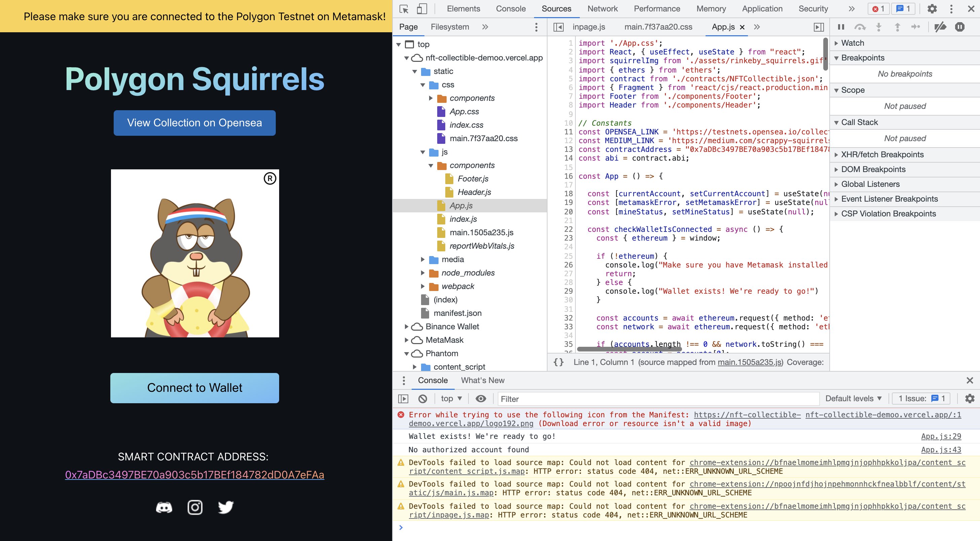The width and height of the screenshot is (980, 541).
Task: Toggle the console live expression eye icon
Action: point(481,399)
